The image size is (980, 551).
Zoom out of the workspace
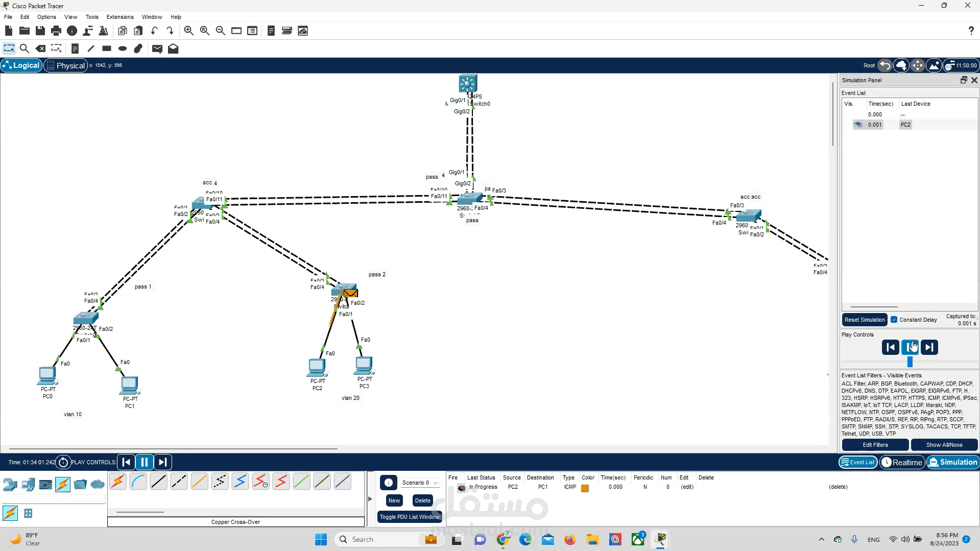click(x=221, y=31)
